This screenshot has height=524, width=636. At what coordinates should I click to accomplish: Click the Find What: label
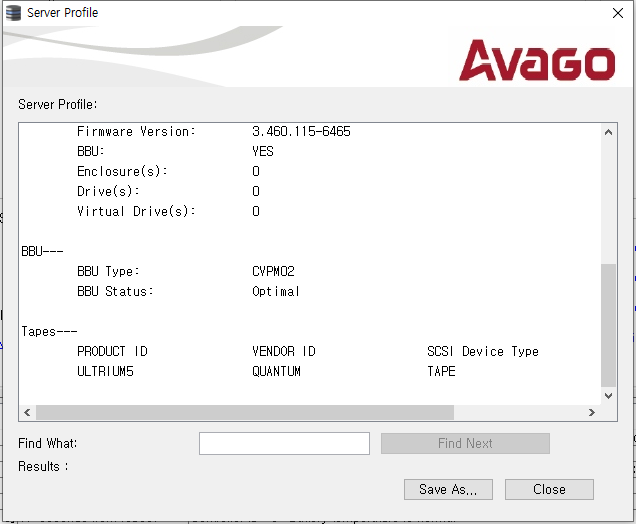tap(47, 443)
